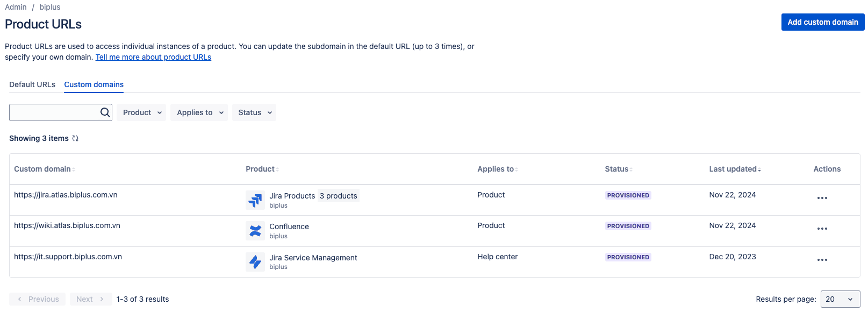Image resolution: width=868 pixels, height=312 pixels.
Task: Click Confluence product name text
Action: click(x=289, y=226)
